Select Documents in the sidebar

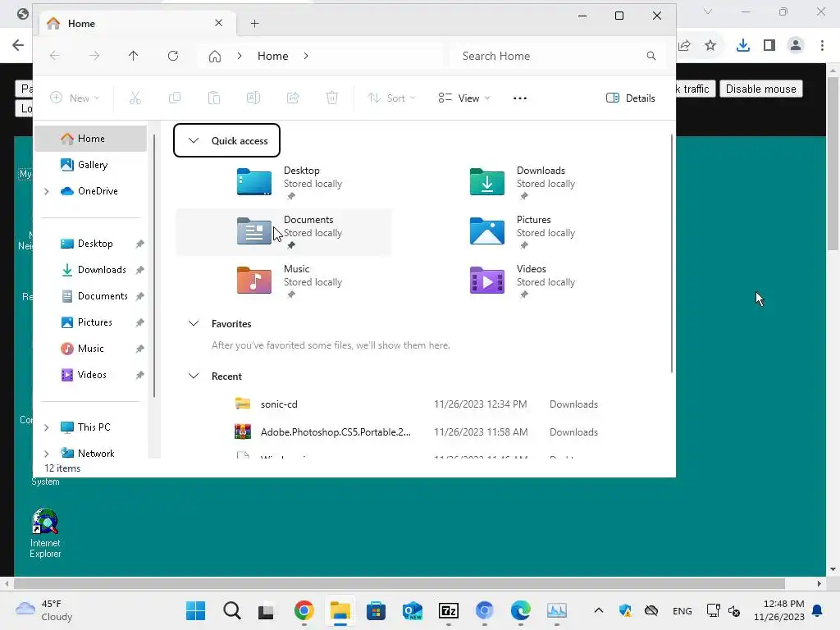pos(90,296)
